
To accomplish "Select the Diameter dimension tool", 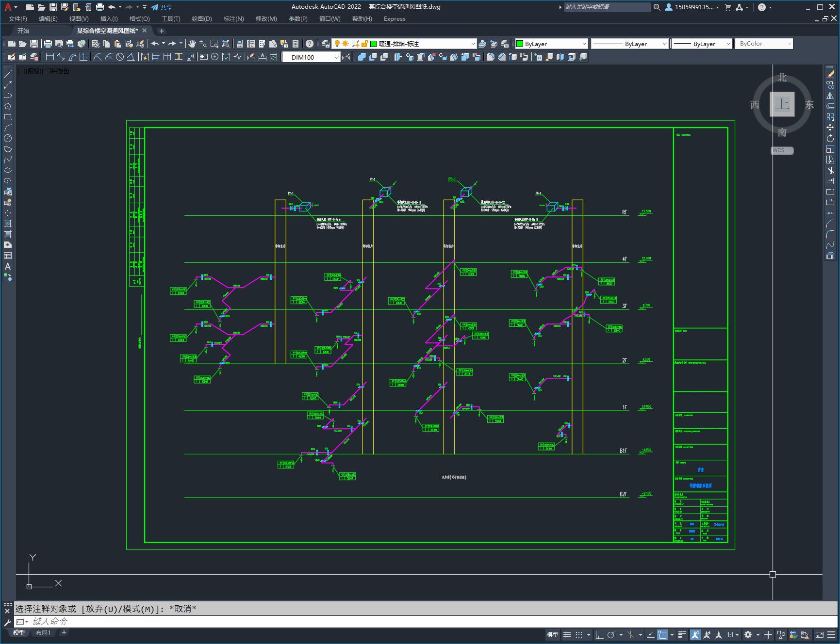I will click(120, 57).
